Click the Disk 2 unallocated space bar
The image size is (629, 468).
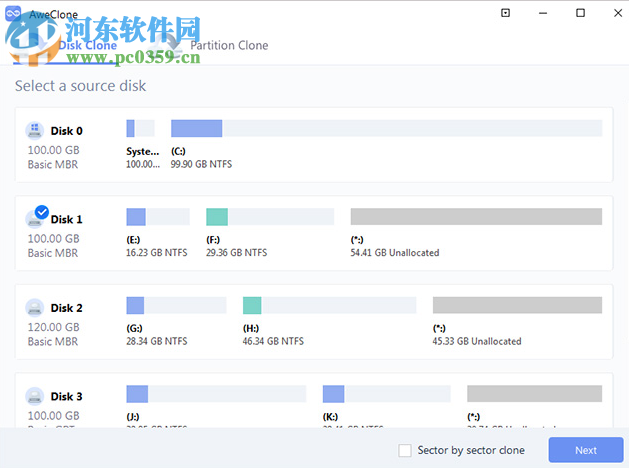click(517, 305)
